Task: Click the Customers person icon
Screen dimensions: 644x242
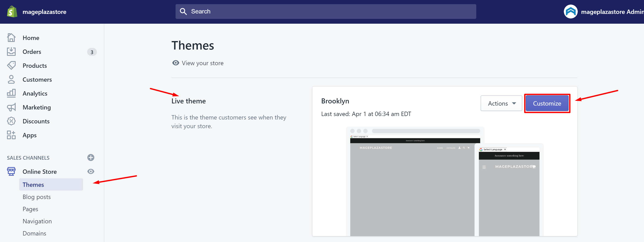Action: pos(11,80)
